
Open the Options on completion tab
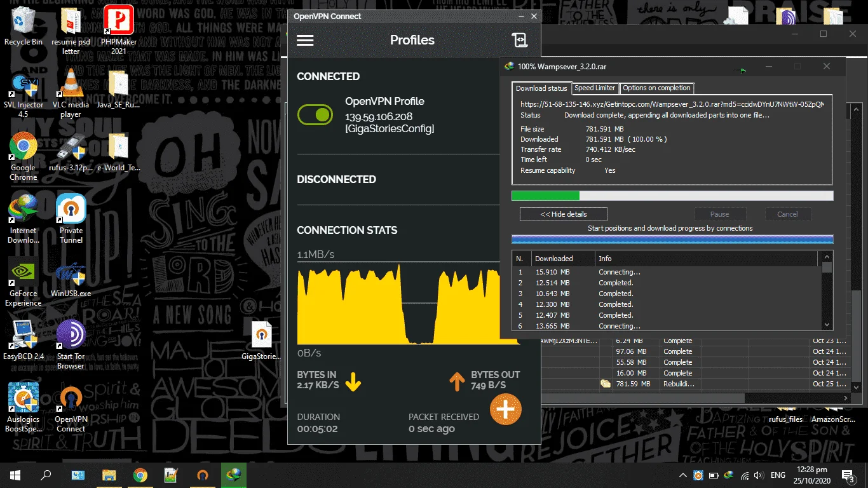click(x=656, y=88)
